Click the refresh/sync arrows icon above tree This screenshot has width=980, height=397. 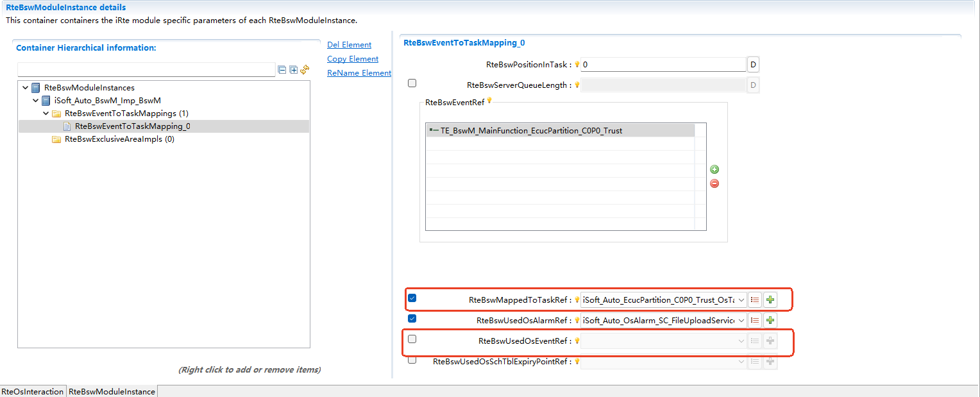tap(305, 69)
